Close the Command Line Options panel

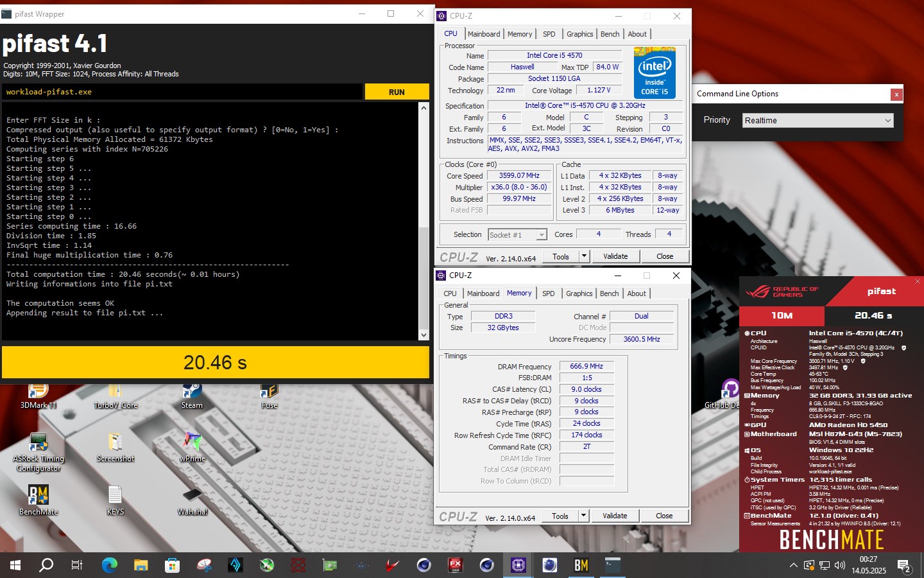896,94
